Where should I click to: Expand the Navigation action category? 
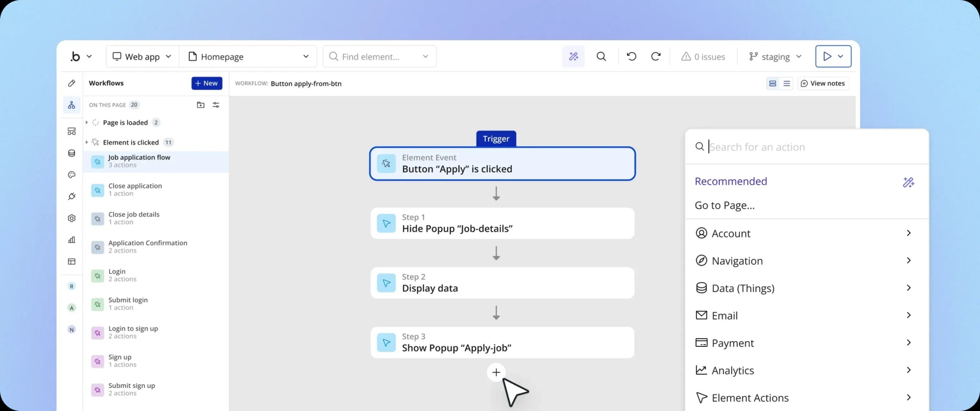[807, 261]
